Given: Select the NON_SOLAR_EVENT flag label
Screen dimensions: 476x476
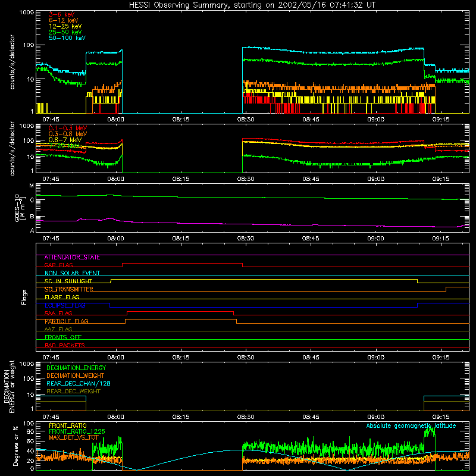Looking at the screenshot, I should coord(72,273).
